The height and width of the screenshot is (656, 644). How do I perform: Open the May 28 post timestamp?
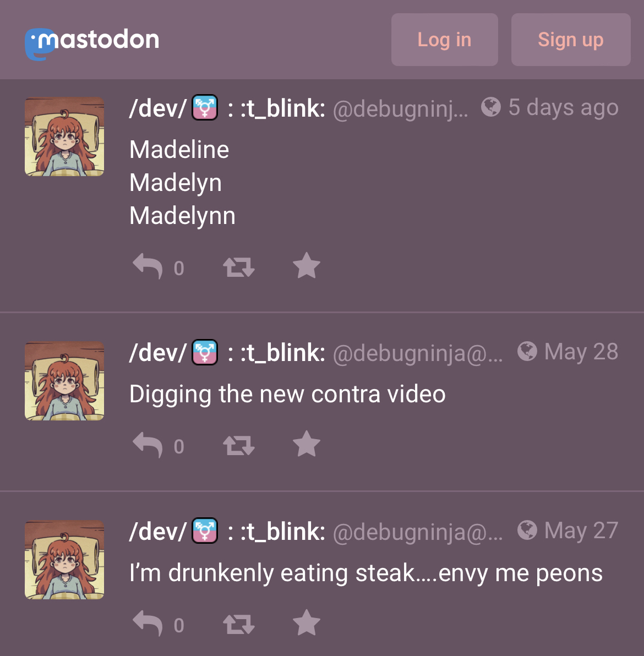tap(581, 352)
